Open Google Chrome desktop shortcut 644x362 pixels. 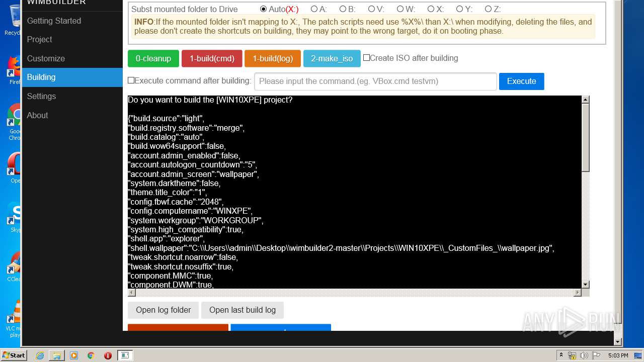coord(14,122)
